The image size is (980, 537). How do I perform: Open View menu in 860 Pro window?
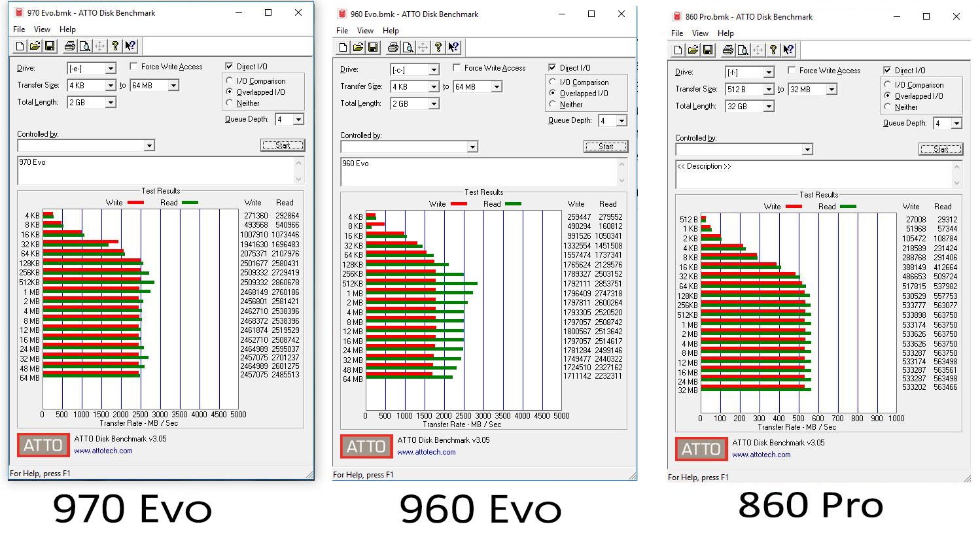[700, 33]
